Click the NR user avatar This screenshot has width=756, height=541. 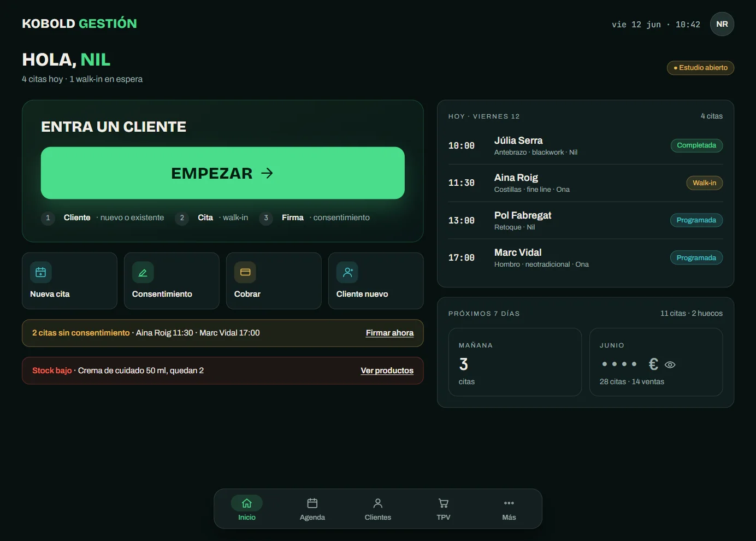point(722,24)
